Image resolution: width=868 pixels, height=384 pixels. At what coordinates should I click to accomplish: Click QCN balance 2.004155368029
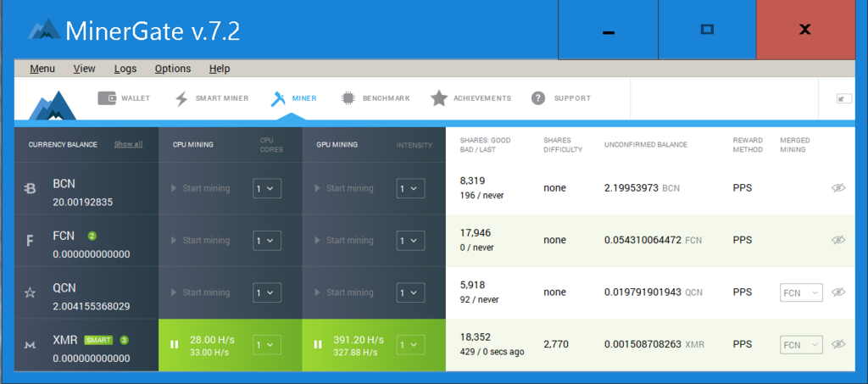(x=92, y=306)
